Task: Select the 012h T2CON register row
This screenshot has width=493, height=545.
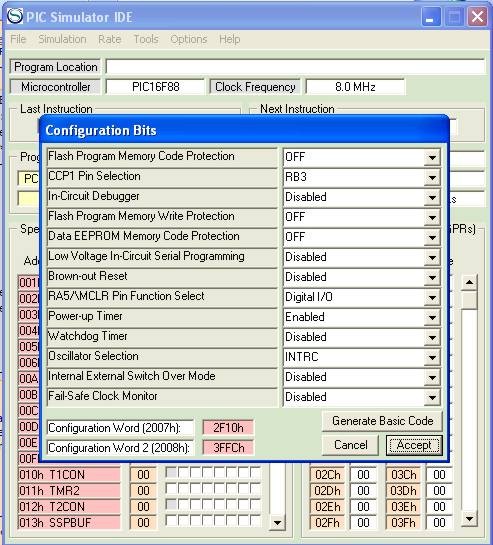Action: click(x=69, y=507)
